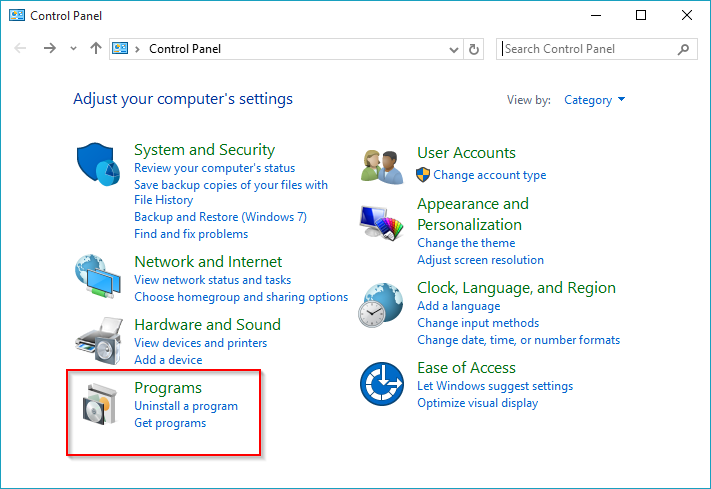Click the search magnifier icon
Screen dimensions: 711x489
[x=683, y=49]
